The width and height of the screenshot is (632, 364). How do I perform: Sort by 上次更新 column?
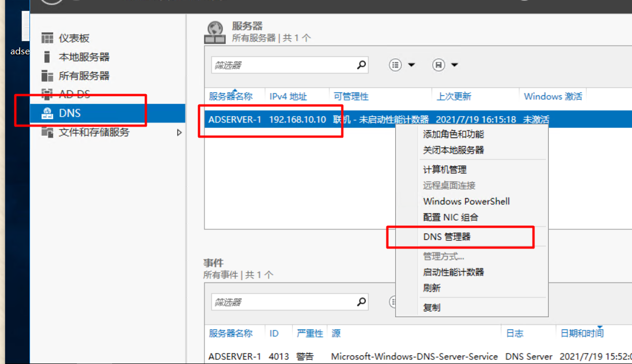pos(454,96)
